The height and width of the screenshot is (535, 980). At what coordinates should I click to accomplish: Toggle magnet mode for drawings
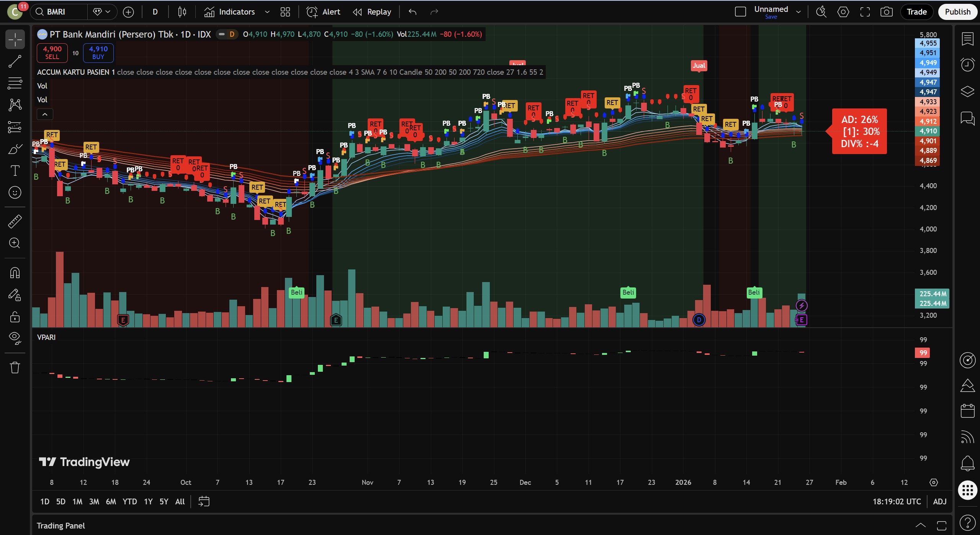15,273
